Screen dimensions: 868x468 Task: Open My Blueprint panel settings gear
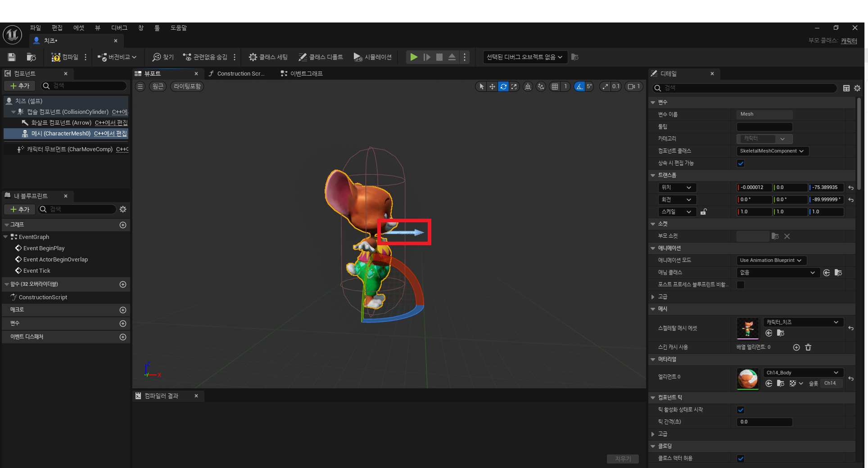tap(123, 209)
